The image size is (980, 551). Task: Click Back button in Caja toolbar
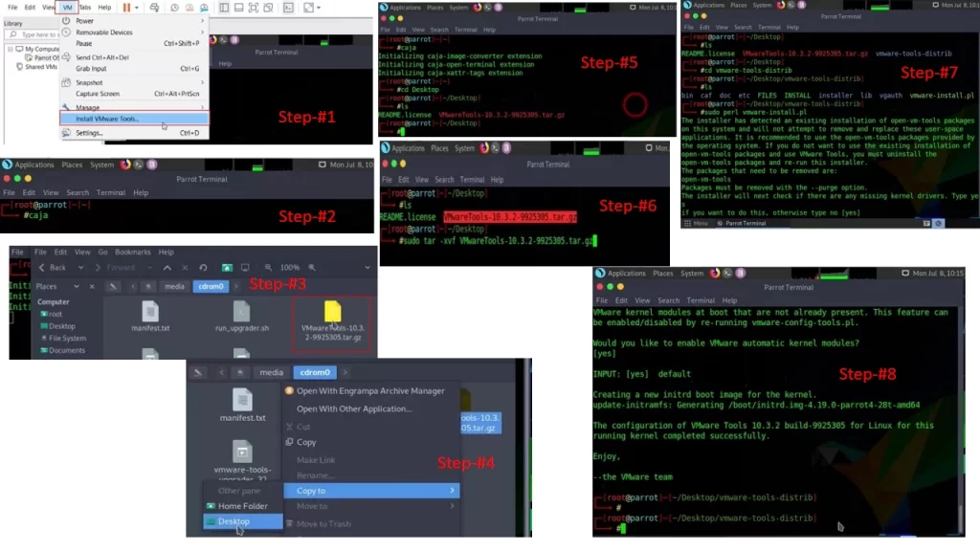[53, 268]
